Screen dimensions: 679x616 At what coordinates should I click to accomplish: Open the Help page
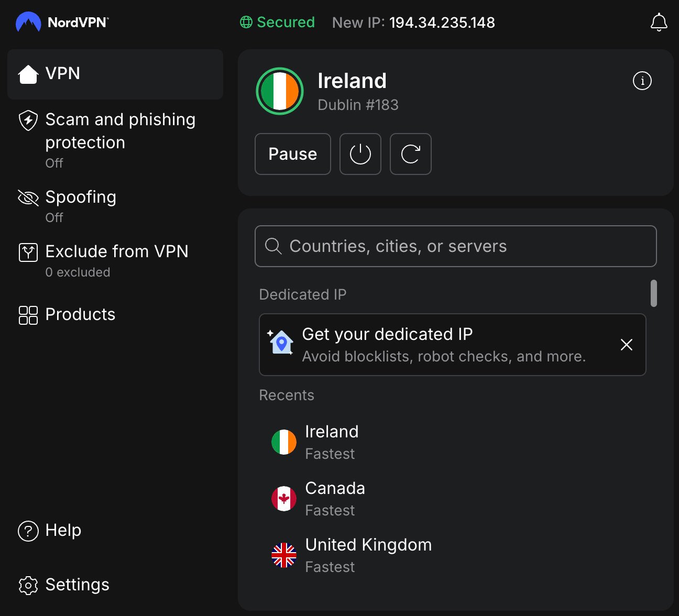(115, 531)
